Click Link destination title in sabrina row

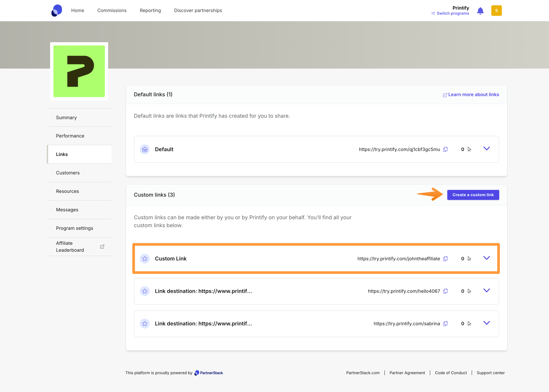[203, 324]
